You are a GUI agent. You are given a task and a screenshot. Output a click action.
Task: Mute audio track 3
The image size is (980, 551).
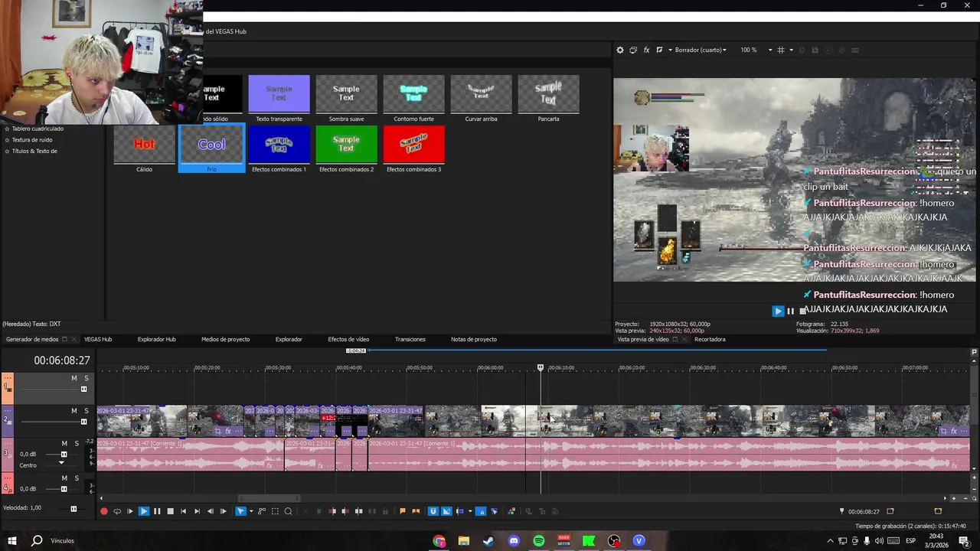pos(64,444)
